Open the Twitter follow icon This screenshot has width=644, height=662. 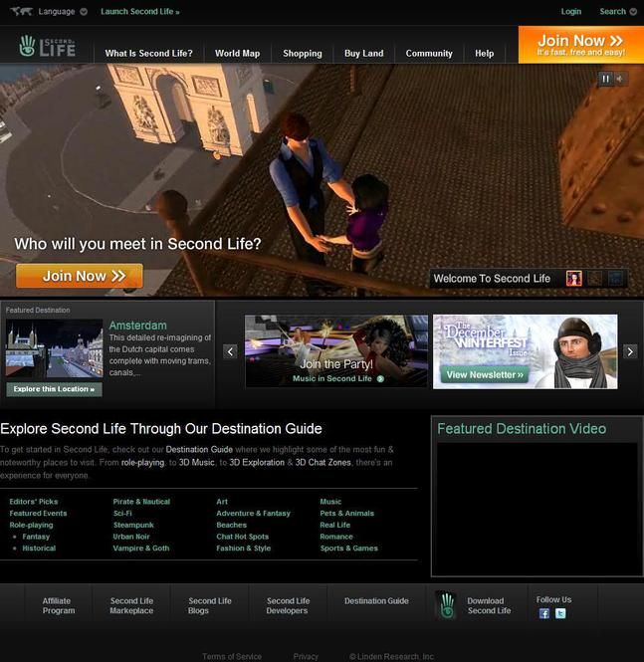pyautogui.click(x=560, y=613)
